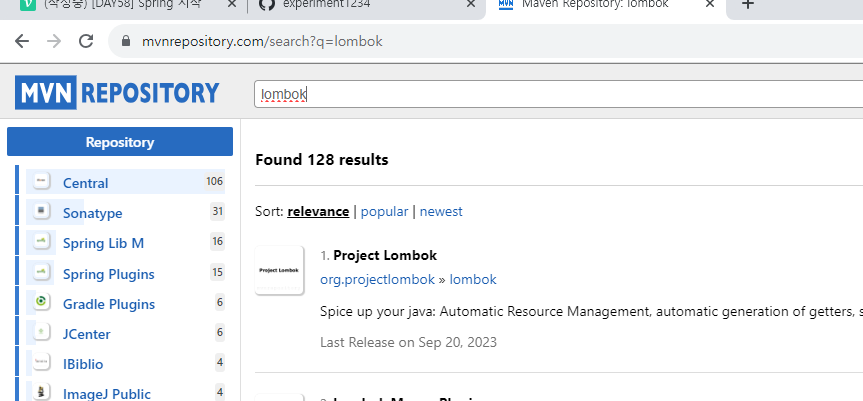Click the 'Found 128 results' heading
863x401 pixels.
(322, 160)
